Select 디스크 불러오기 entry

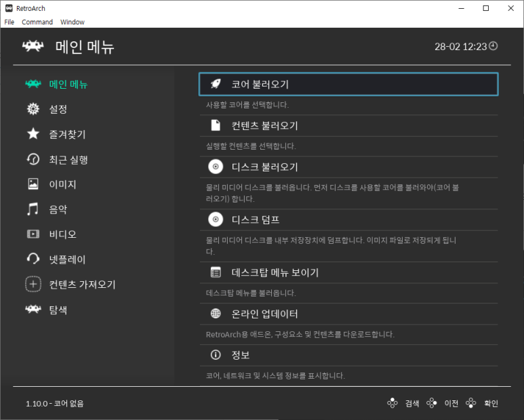[348, 167]
